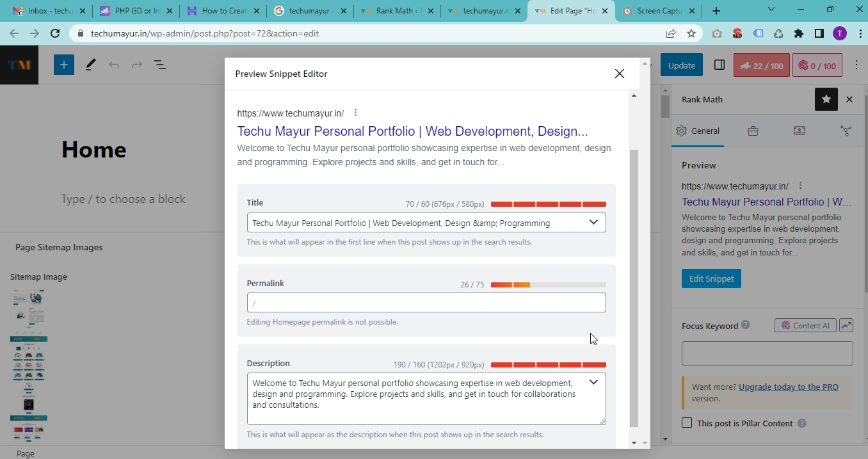This screenshot has width=868, height=459.
Task: Open the document overview list icon
Action: click(x=160, y=65)
